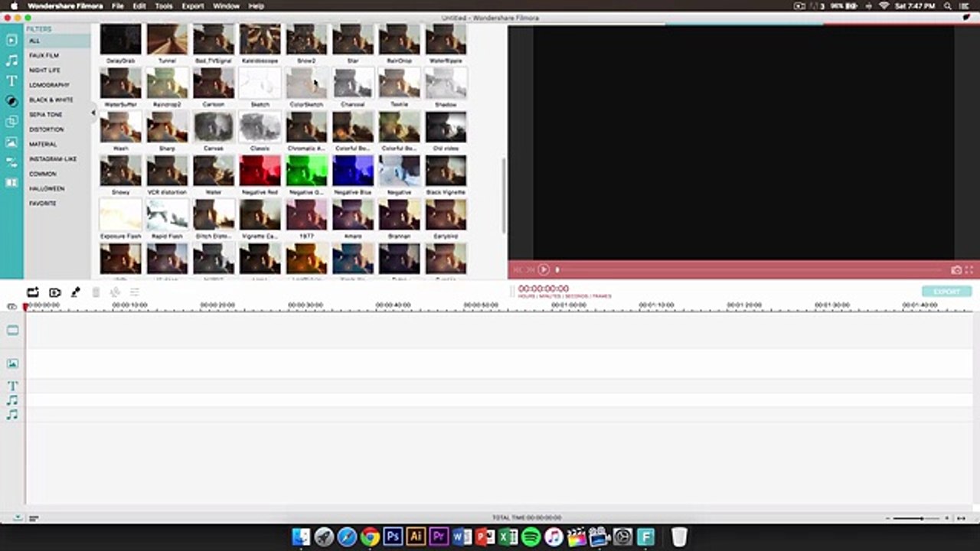Click the loop/undo icon in timeline toolbar
The image size is (980, 551).
pyautogui.click(x=32, y=292)
